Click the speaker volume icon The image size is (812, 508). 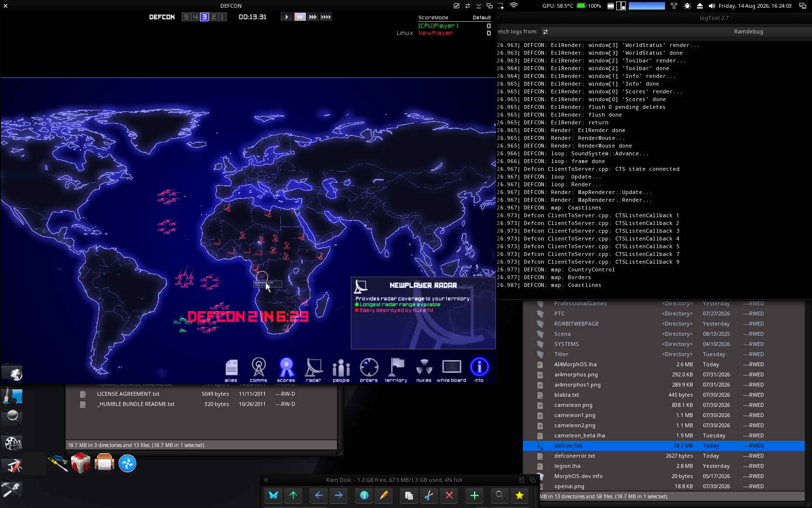point(711,6)
